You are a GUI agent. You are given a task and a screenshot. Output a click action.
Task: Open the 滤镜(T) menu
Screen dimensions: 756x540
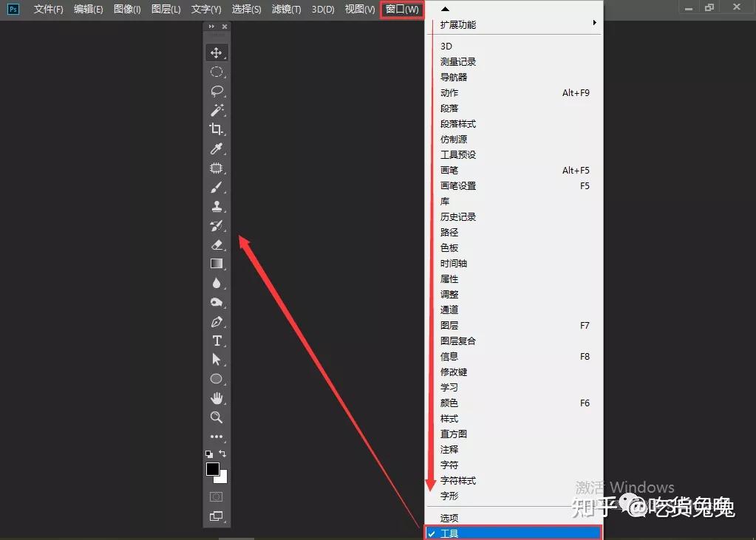286,10
